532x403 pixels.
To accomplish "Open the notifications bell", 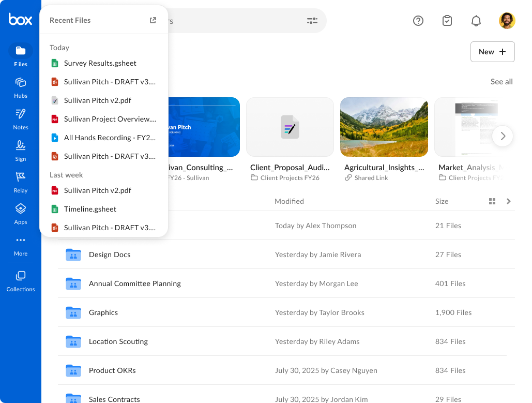I will click(476, 21).
